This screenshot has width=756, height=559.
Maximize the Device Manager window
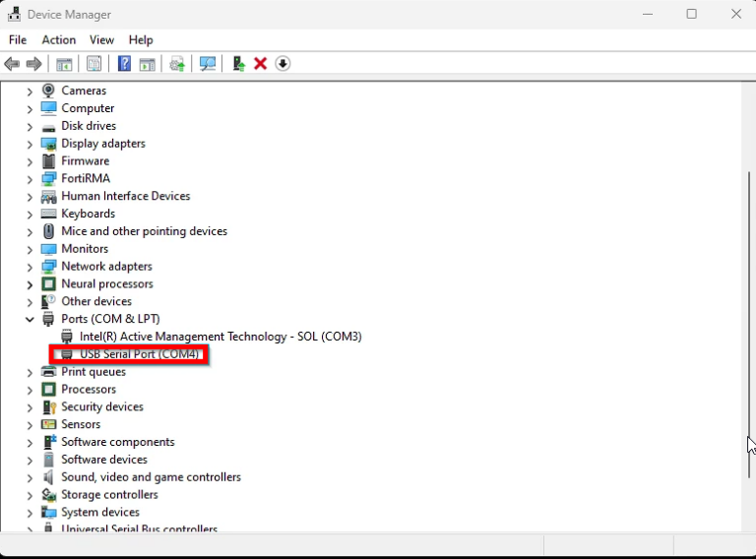tap(691, 14)
